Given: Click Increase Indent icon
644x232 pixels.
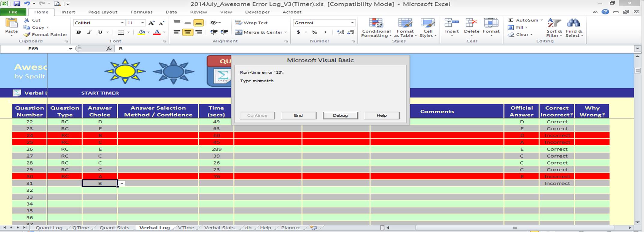Looking at the screenshot, I should click(224, 32).
